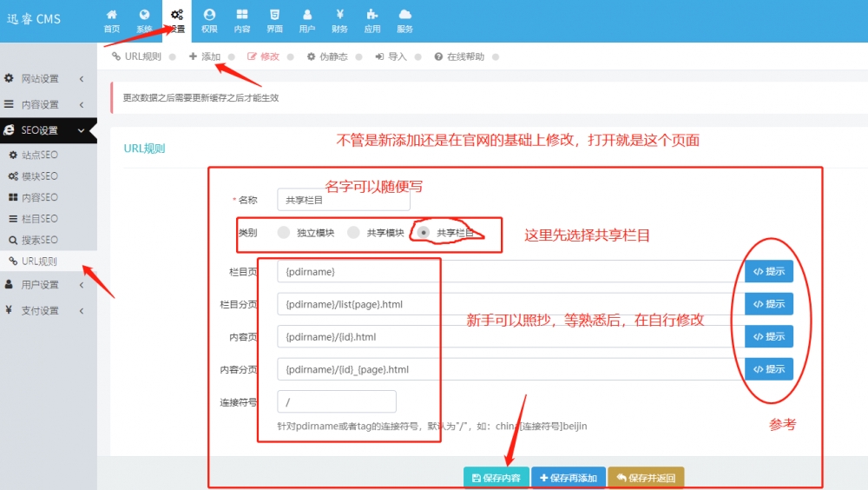Image resolution: width=868 pixels, height=490 pixels.
Task: Click the 模块SEO gears icon
Action: 13,176
